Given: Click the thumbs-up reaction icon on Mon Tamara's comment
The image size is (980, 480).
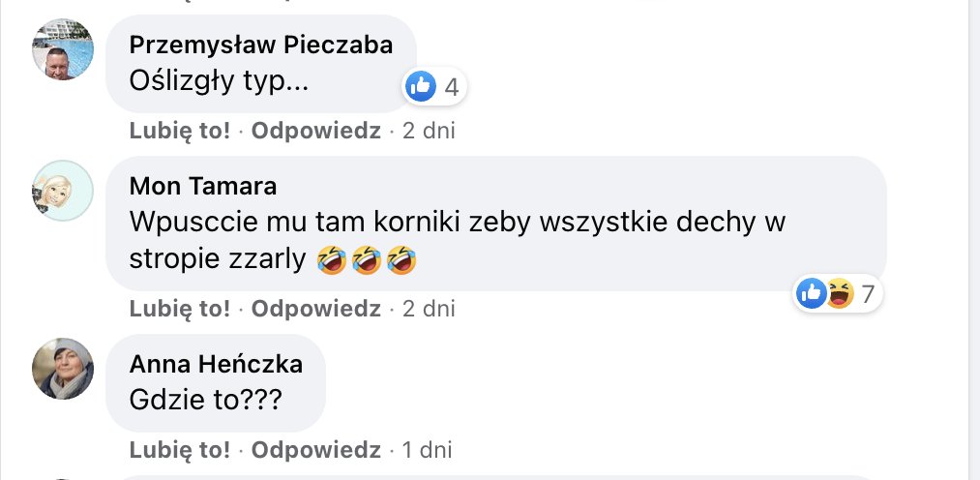Looking at the screenshot, I should tap(812, 292).
